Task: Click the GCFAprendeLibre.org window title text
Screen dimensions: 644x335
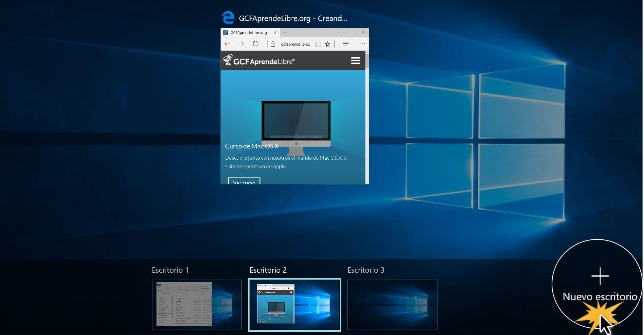Action: coord(293,18)
